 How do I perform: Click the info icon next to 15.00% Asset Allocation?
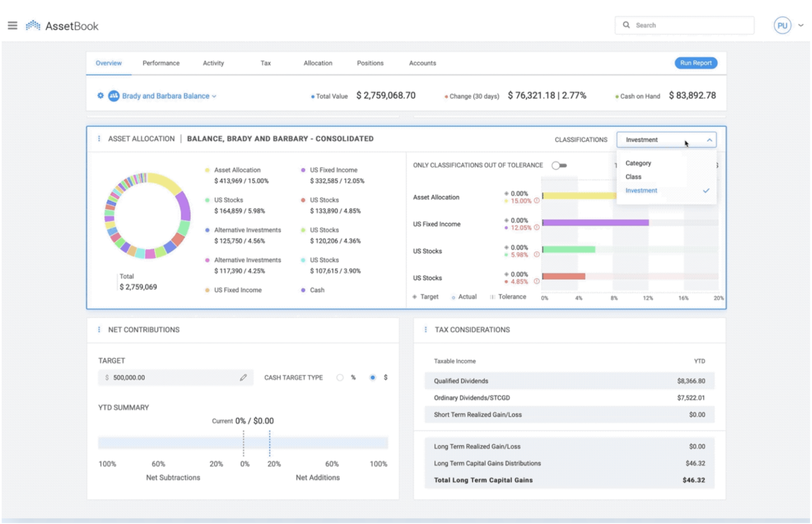(x=537, y=201)
